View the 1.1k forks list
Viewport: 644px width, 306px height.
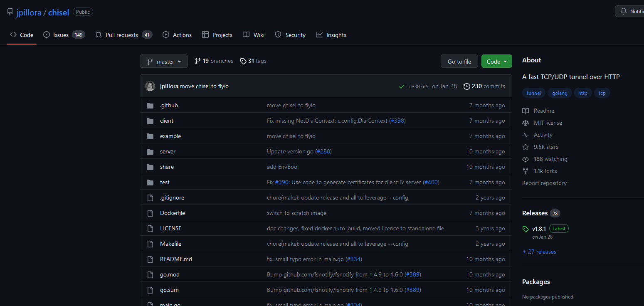540,171
